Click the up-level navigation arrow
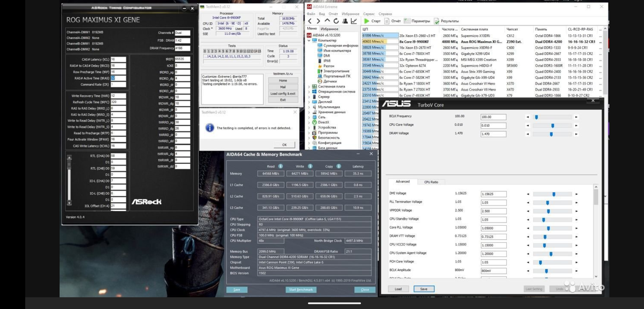The width and height of the screenshot is (644, 309). pos(327,21)
